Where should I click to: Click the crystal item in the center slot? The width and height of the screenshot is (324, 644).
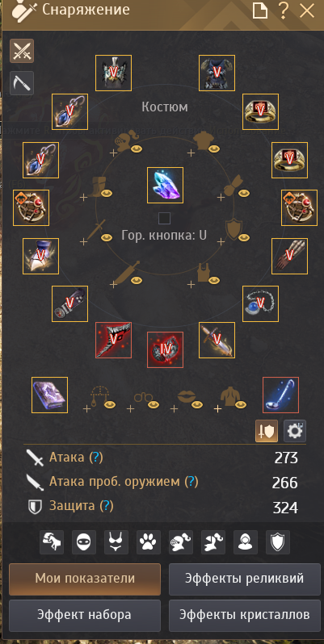tap(166, 185)
